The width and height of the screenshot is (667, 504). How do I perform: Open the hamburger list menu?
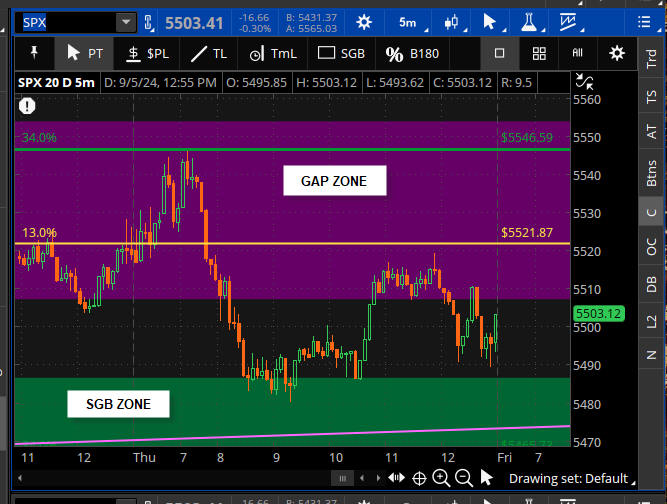[x=644, y=22]
